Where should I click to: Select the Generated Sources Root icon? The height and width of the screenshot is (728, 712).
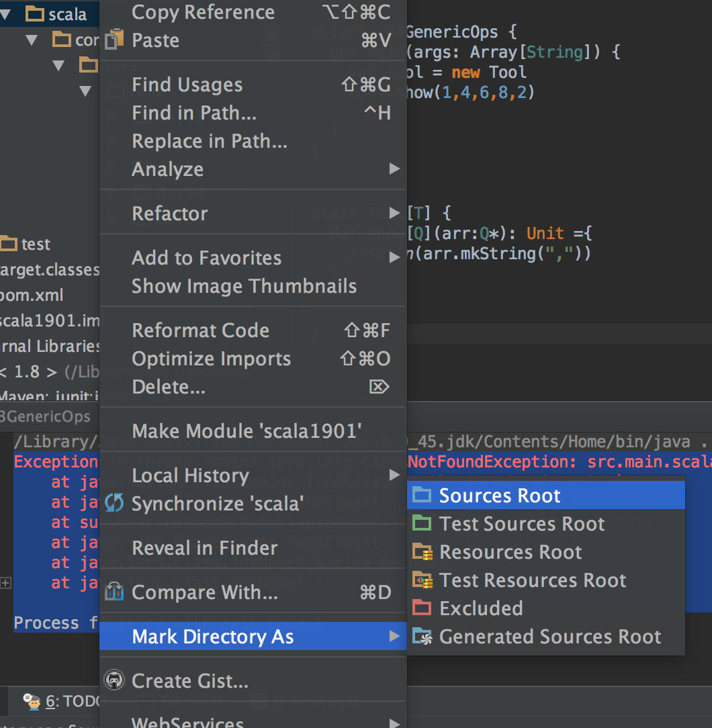point(423,636)
